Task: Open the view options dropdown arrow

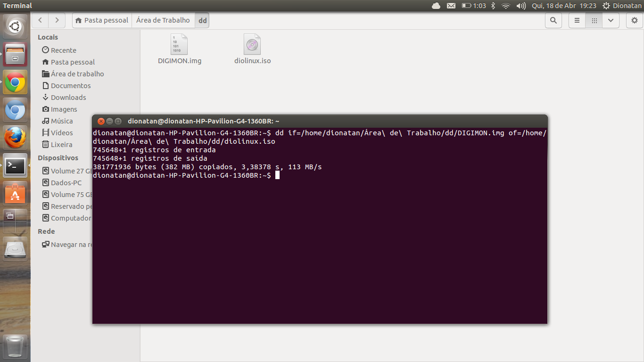Action: pos(611,20)
